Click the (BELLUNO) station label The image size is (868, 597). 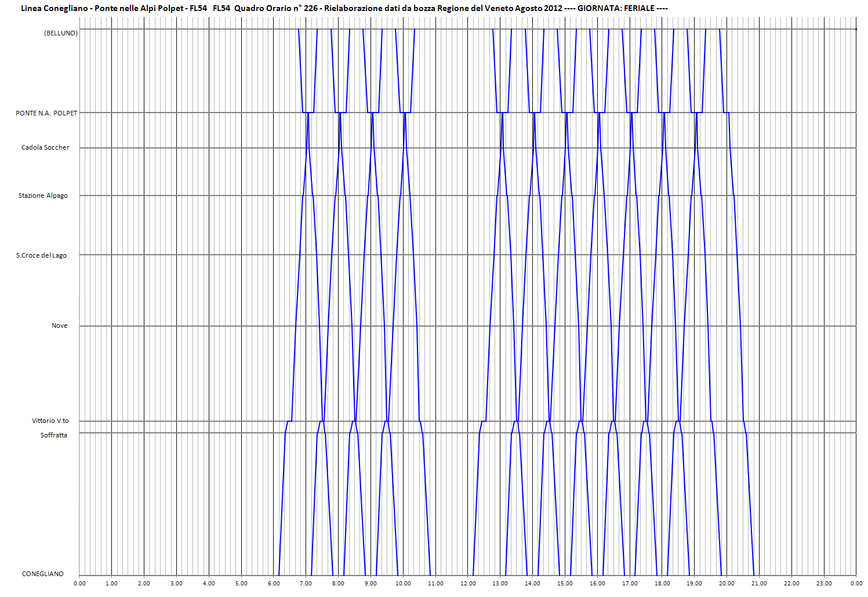point(61,33)
